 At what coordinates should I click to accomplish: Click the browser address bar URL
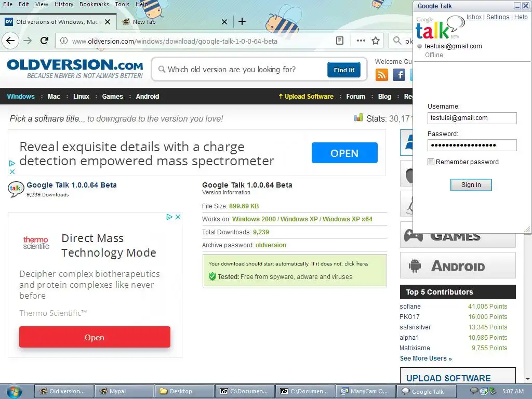pos(175,41)
